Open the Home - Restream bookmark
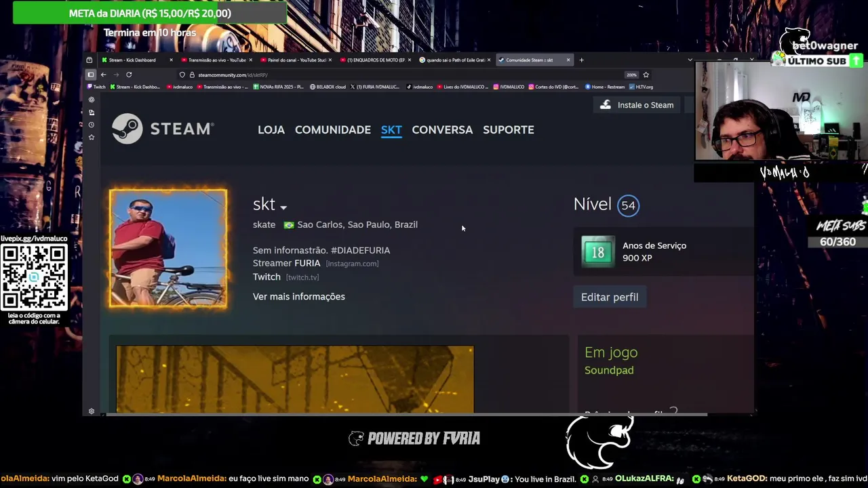 [x=605, y=87]
